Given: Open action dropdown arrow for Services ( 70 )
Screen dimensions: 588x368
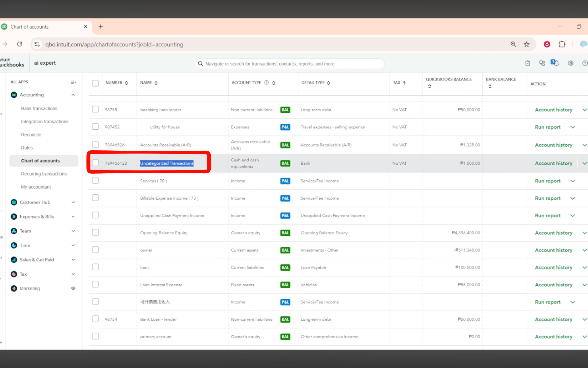Looking at the screenshot, I should tap(573, 181).
